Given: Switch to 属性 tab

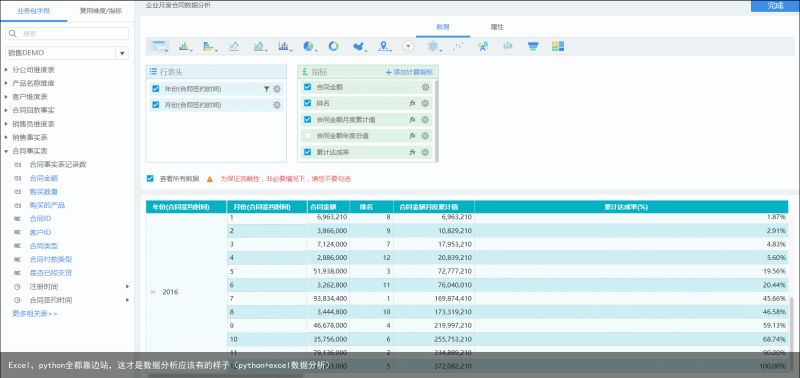Looking at the screenshot, I should (x=497, y=27).
